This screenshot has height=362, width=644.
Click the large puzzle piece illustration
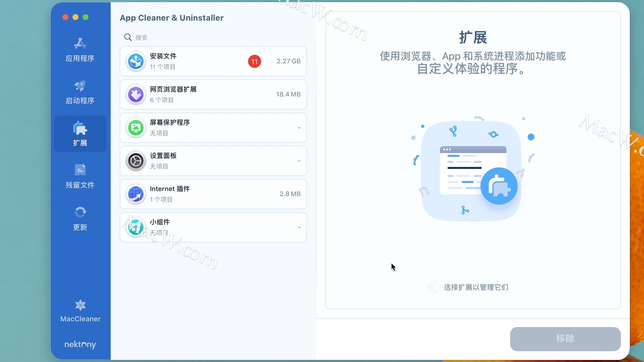pyautogui.click(x=499, y=186)
